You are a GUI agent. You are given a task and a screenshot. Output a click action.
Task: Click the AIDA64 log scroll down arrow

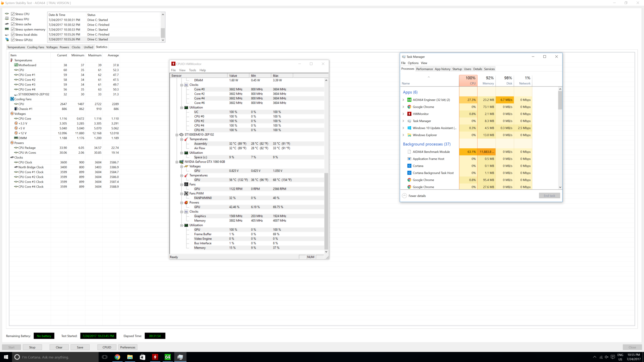point(163,40)
